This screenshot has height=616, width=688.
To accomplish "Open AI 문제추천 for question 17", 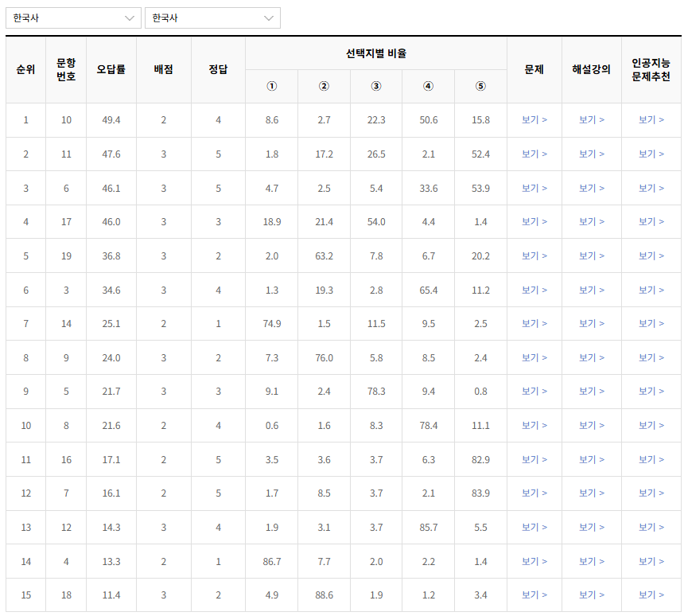I will click(x=651, y=222).
